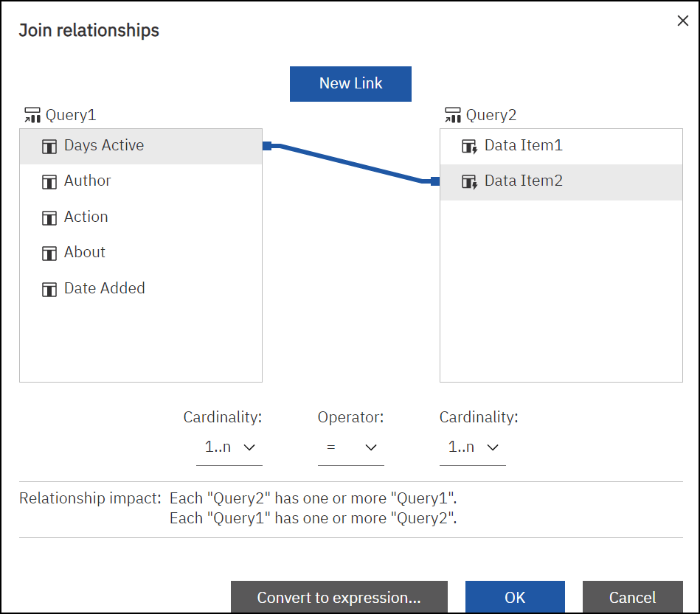The image size is (700, 614).
Task: Click the New Link button
Action: 350,84
